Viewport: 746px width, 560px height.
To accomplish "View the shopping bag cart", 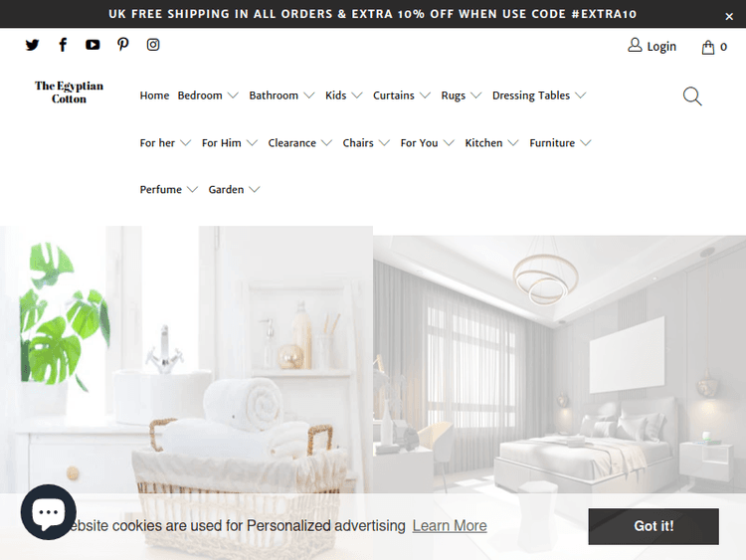I will pos(713,47).
